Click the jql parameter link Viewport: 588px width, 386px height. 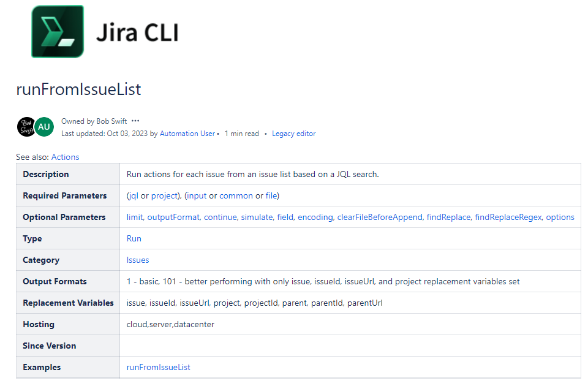133,196
